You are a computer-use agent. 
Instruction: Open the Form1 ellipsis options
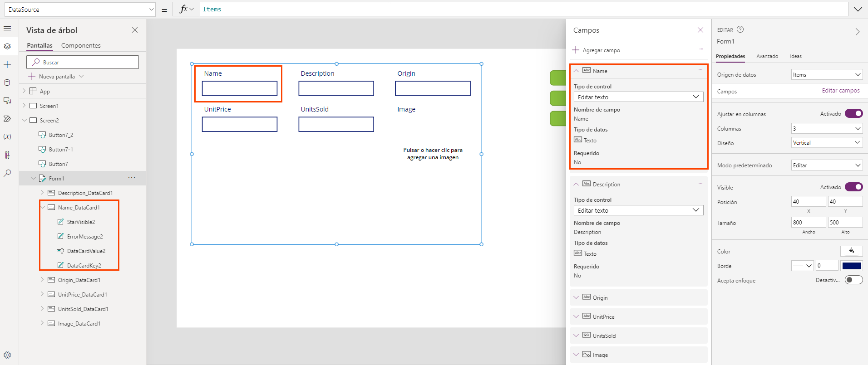tap(132, 178)
